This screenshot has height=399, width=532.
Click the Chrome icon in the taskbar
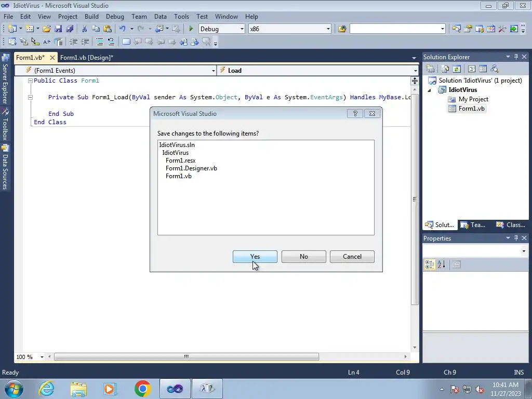tap(142, 389)
